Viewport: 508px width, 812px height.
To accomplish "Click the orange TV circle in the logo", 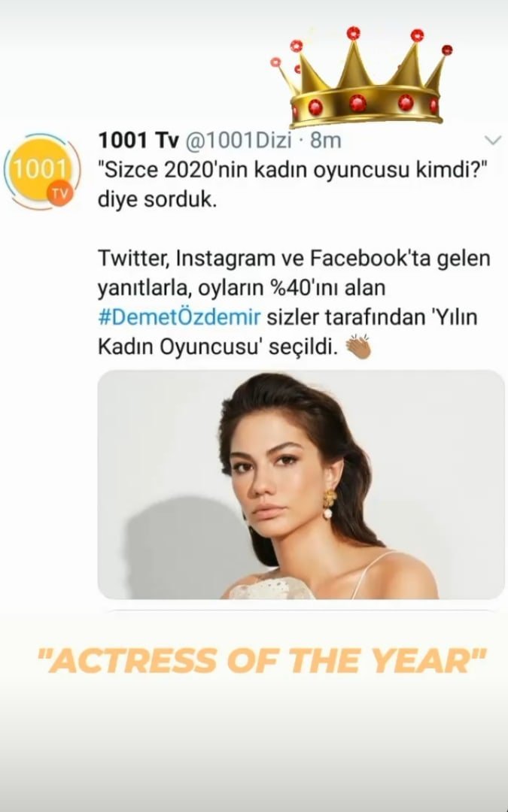I will click(x=59, y=193).
